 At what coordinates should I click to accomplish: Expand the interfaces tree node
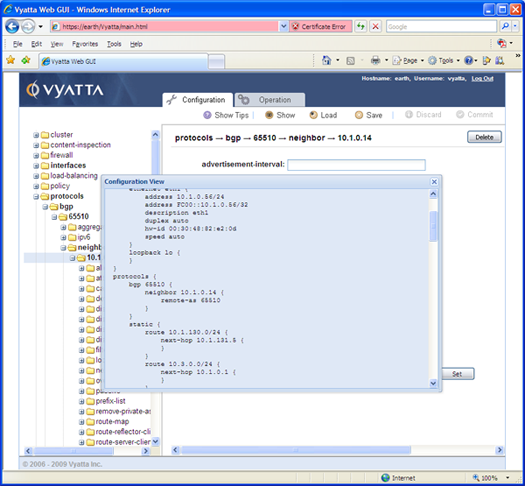(x=36, y=166)
